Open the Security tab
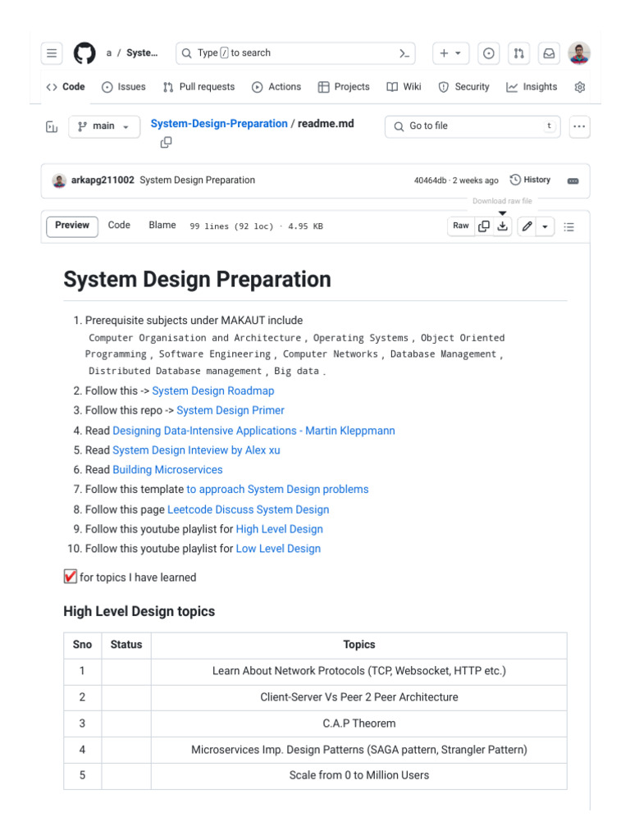The image size is (630, 840). coord(464,87)
